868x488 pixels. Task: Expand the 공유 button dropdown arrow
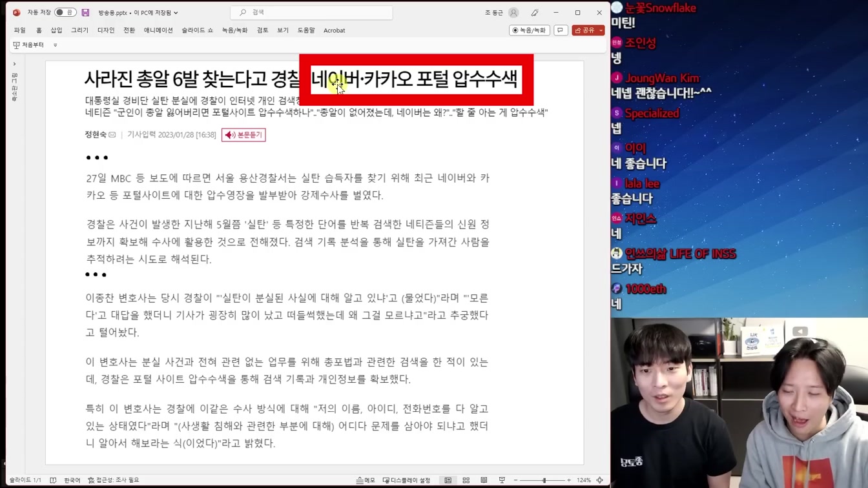(601, 30)
